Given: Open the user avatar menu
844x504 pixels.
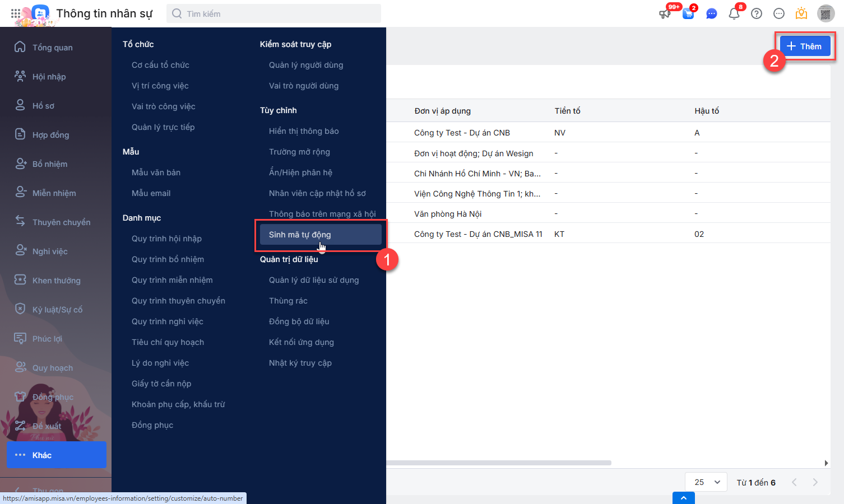Looking at the screenshot, I should (x=826, y=13).
